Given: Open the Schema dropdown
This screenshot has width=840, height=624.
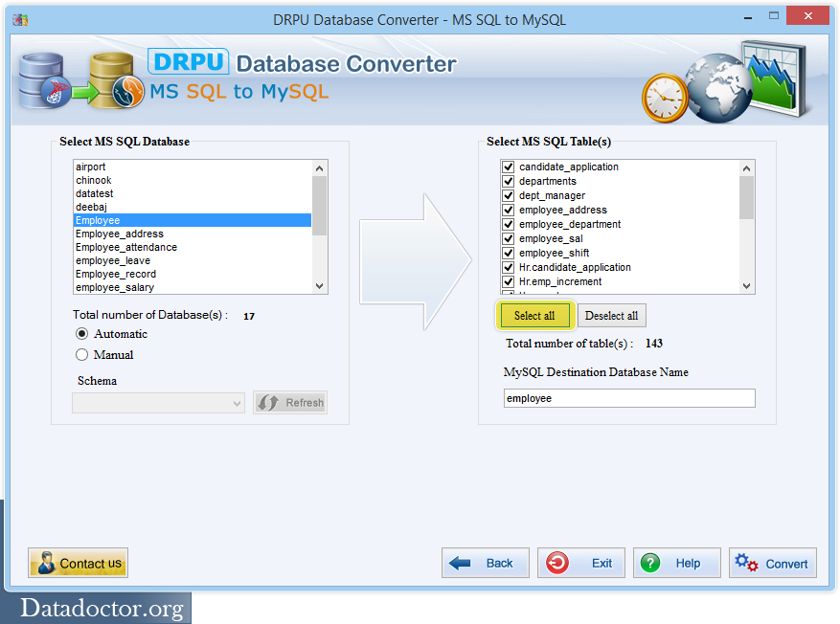Looking at the screenshot, I should point(159,403).
